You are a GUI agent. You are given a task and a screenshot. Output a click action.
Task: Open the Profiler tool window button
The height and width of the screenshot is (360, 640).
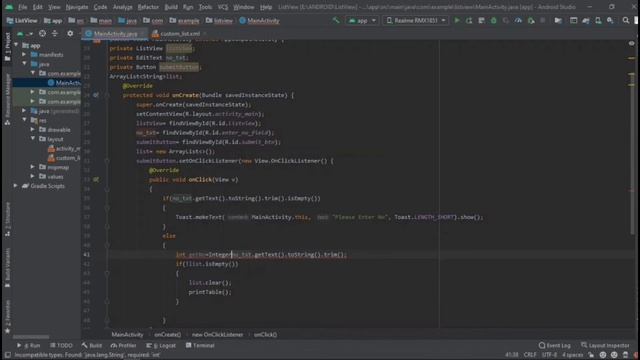click(124, 345)
